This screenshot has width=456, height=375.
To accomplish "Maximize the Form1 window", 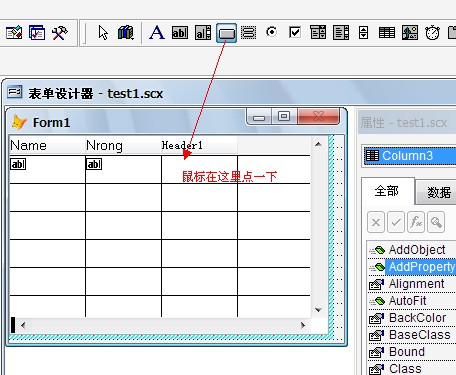I will click(284, 116).
